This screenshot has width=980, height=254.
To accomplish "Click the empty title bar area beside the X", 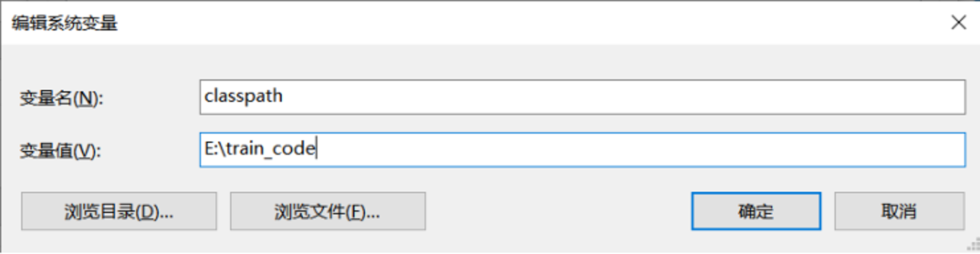I will tap(539, 22).
